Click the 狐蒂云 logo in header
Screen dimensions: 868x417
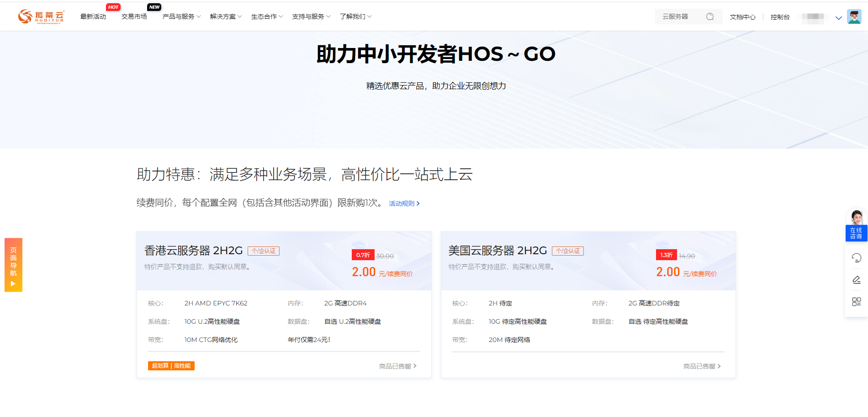[x=41, y=16]
